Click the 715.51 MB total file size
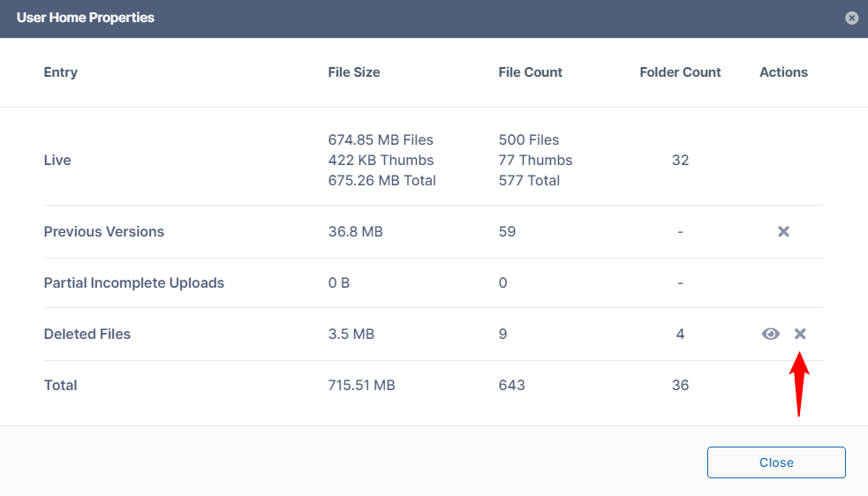Screen dimensions: 868x496 click(x=361, y=386)
